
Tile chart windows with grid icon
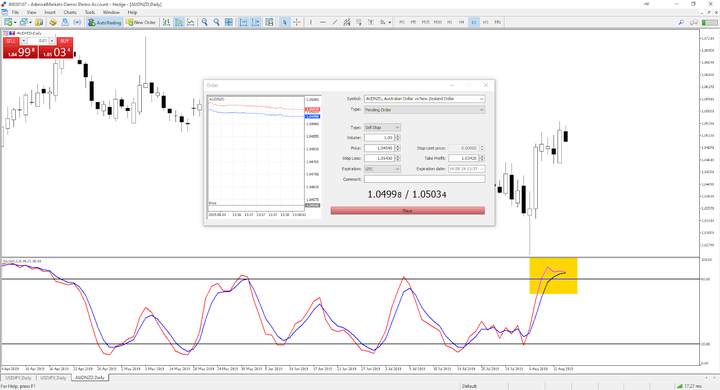point(229,22)
